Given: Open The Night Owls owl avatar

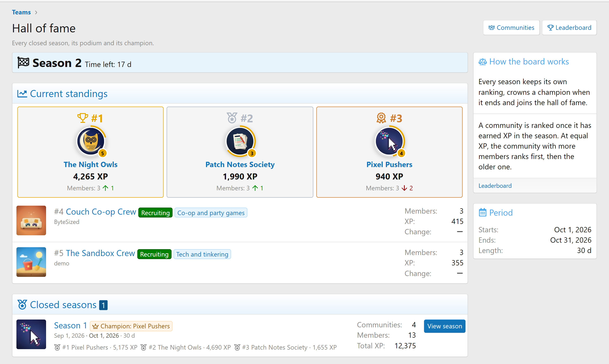Looking at the screenshot, I should point(91,141).
